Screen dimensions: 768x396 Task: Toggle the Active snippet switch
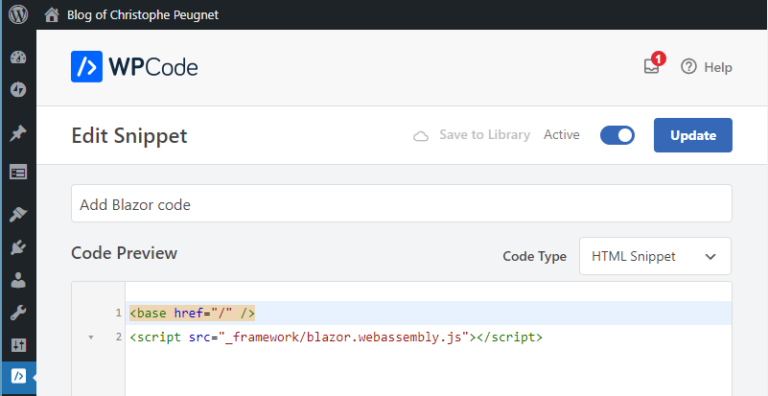tap(617, 135)
